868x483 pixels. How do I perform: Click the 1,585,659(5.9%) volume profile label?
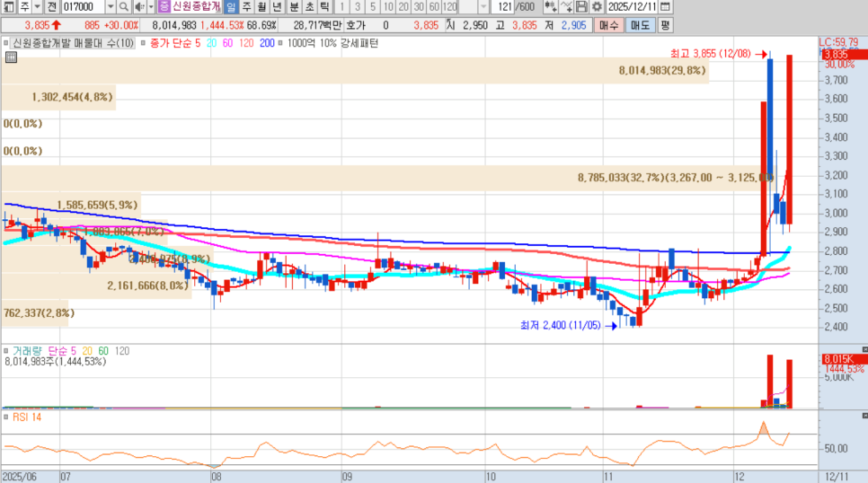pos(97,206)
